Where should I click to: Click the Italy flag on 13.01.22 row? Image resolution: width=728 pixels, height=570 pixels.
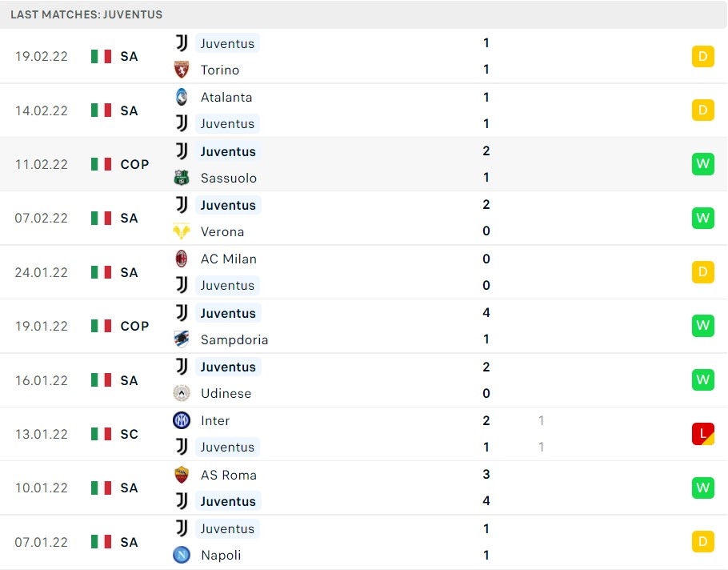pyautogui.click(x=102, y=434)
